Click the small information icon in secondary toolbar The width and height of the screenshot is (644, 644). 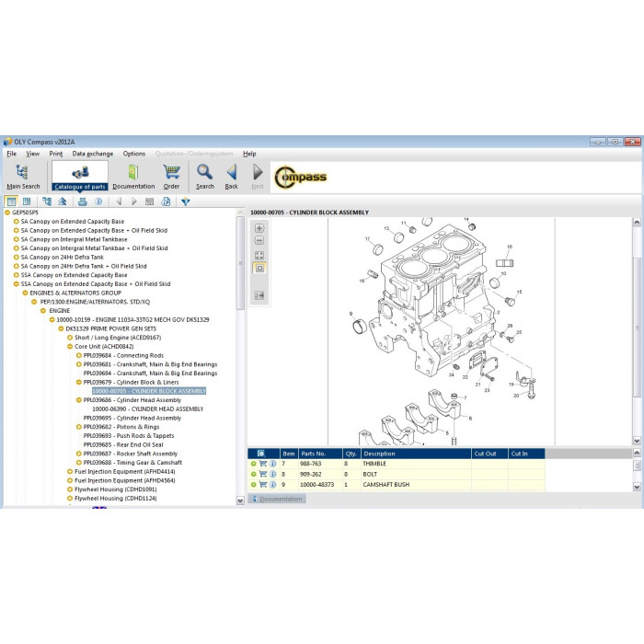98,201
